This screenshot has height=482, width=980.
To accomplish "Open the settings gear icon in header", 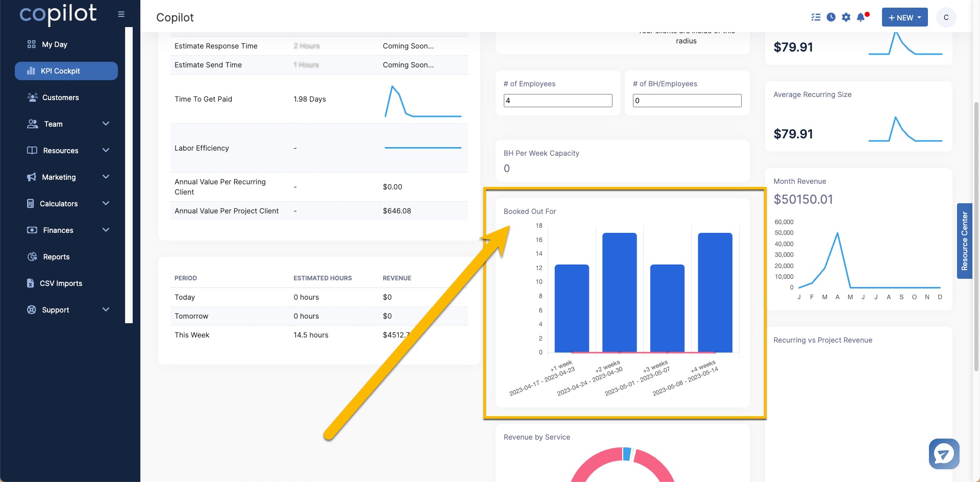I will 846,17.
